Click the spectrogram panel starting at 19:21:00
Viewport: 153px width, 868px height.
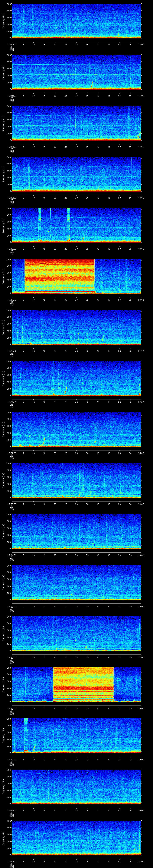[77, 378]
